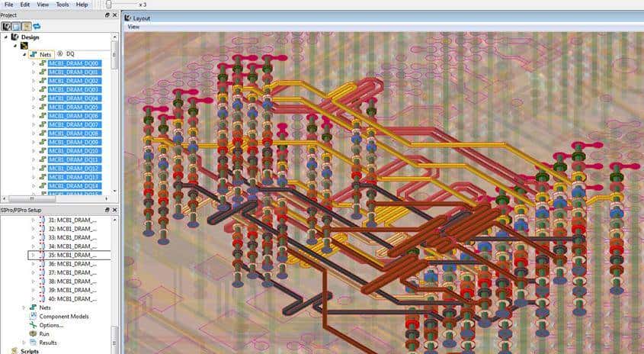Open the Layout window's View menu
The width and height of the screenshot is (644, 354).
point(134,27)
